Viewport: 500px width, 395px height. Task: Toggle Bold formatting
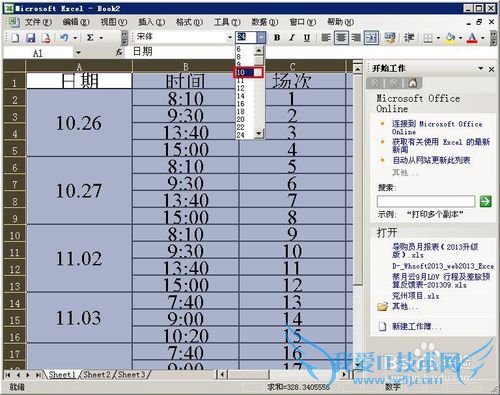point(277,38)
